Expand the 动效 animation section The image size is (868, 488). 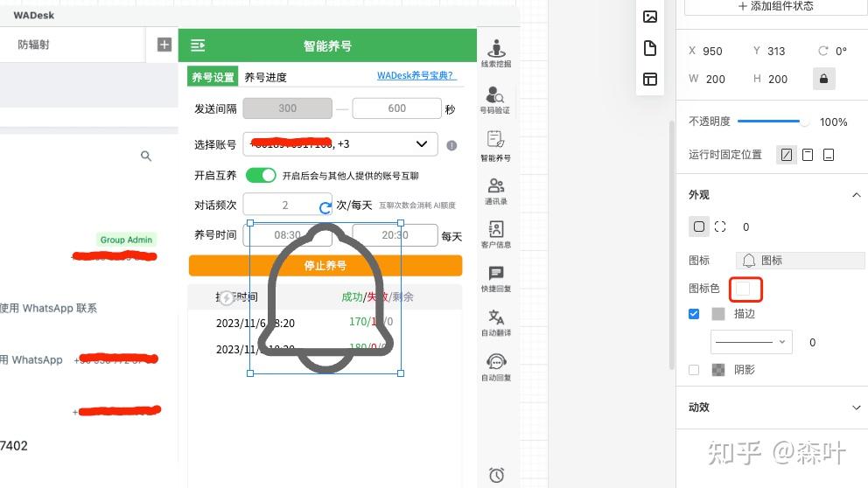pyautogui.click(x=857, y=408)
